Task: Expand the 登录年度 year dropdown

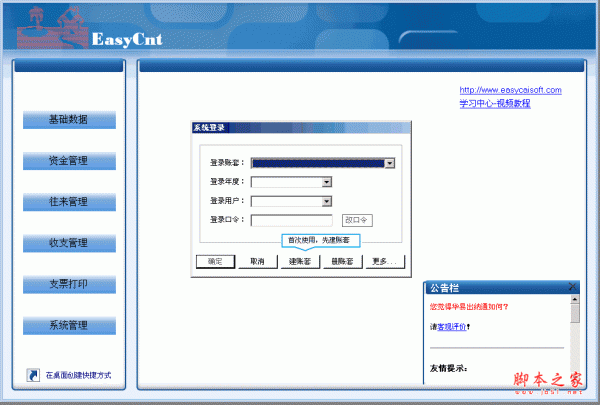Action: click(x=326, y=182)
